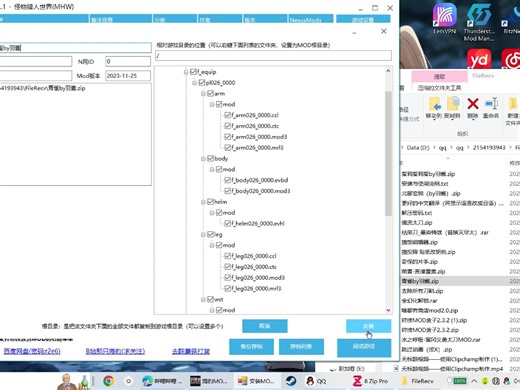The height and width of the screenshot is (390, 520).
Task: Uncheck the arm folder checkbox
Action: [x=210, y=93]
